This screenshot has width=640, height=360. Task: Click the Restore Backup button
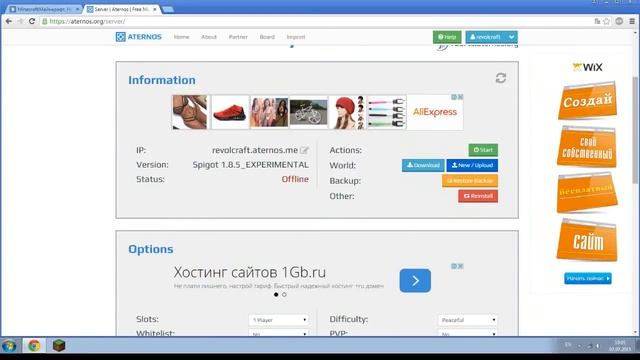coord(470,180)
